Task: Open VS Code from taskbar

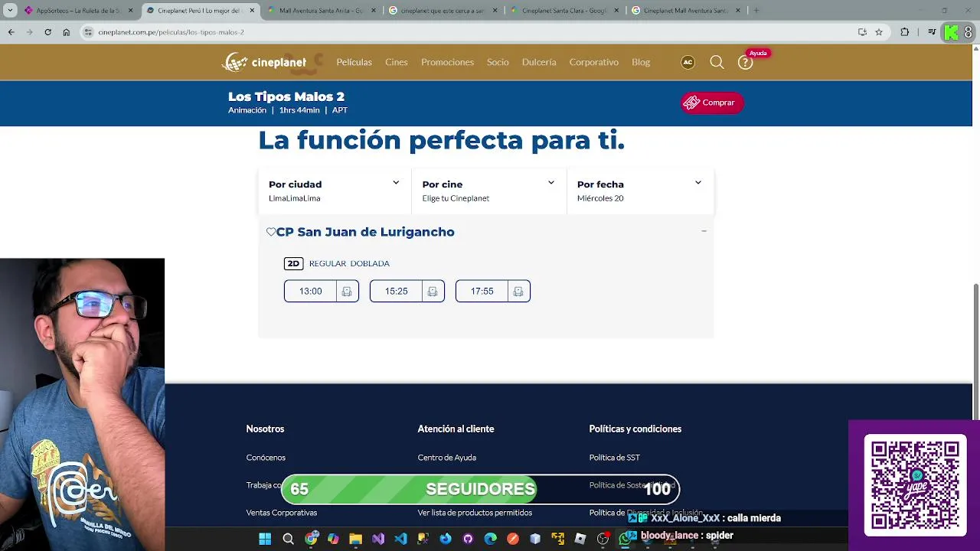Action: (x=400, y=539)
